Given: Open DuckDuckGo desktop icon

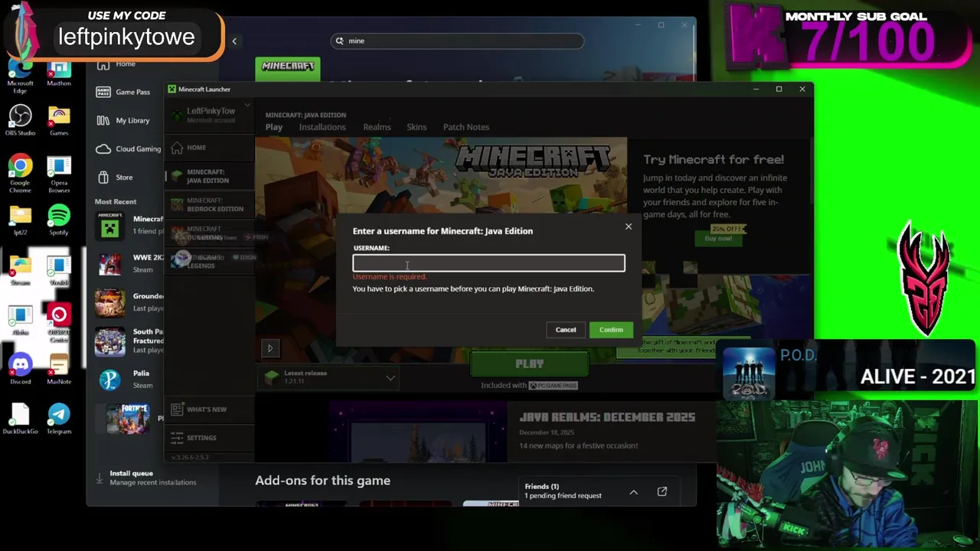Looking at the screenshot, I should (21, 419).
